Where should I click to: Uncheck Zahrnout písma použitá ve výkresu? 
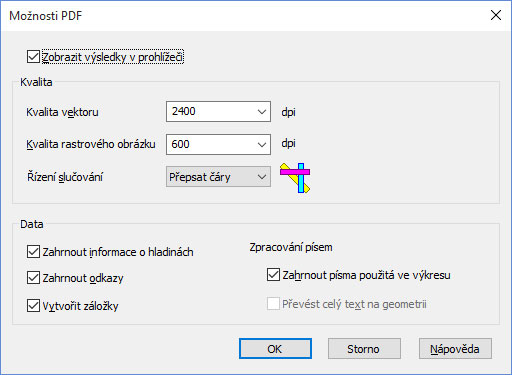[x=273, y=275]
